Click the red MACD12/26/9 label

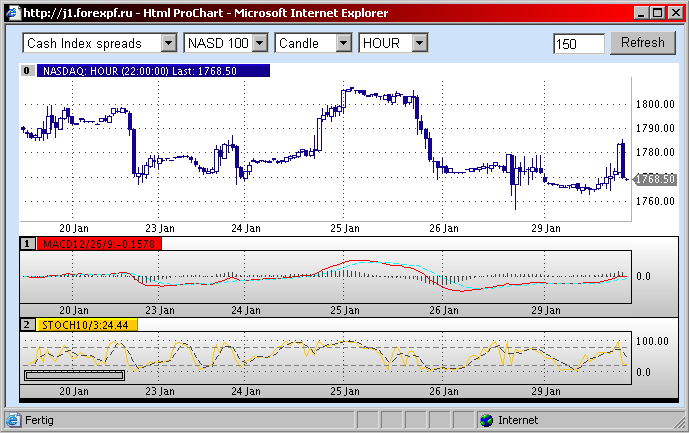click(x=99, y=244)
